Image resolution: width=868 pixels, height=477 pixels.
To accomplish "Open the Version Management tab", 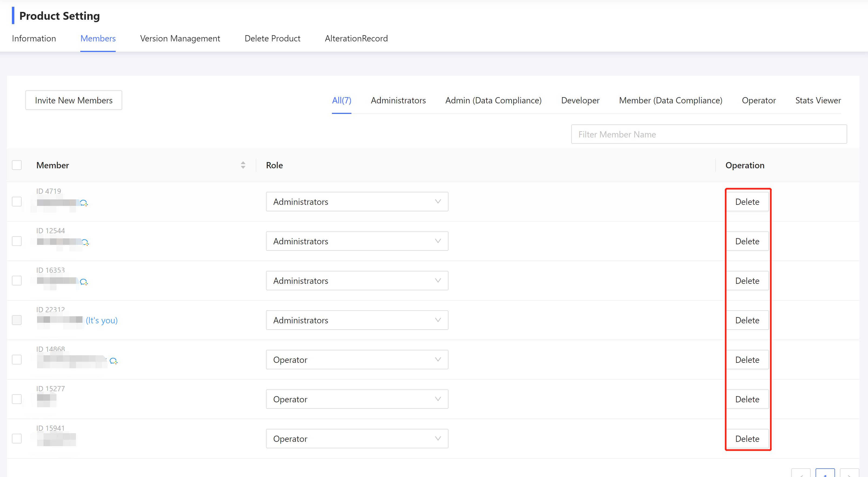I will tap(180, 38).
